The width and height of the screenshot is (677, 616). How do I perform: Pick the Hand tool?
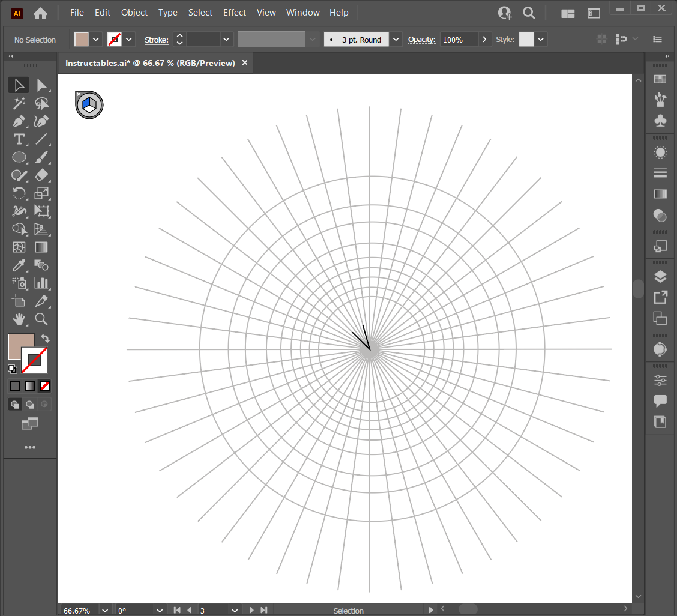tap(19, 319)
